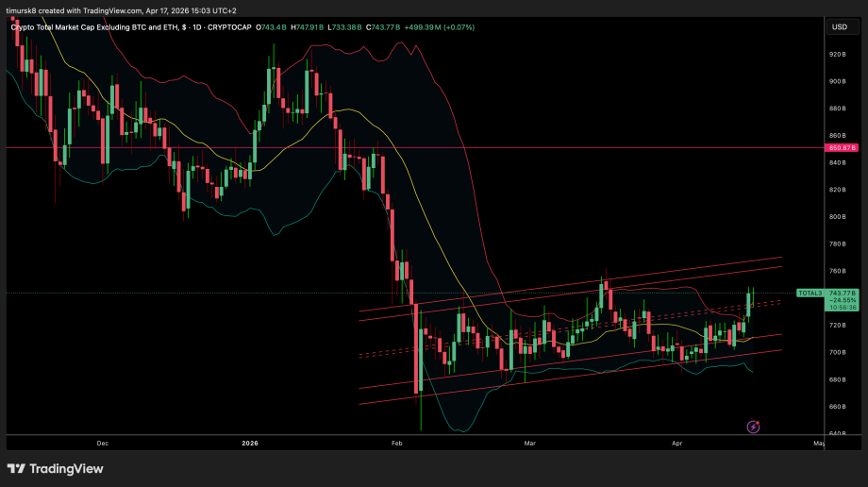Viewport: 868px width, 487px height.
Task: Select the 800 B price scale label
Action: tap(838, 217)
